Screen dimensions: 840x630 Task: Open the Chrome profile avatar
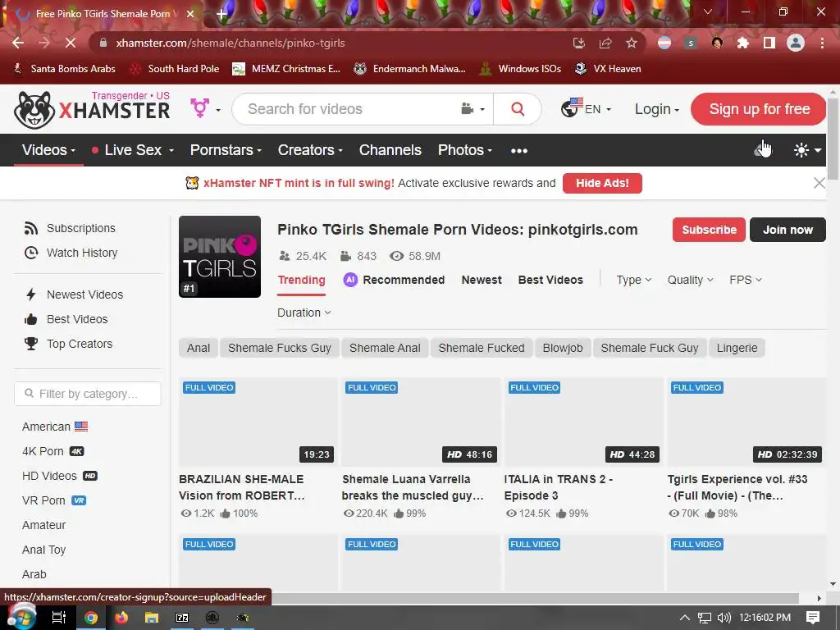796,43
